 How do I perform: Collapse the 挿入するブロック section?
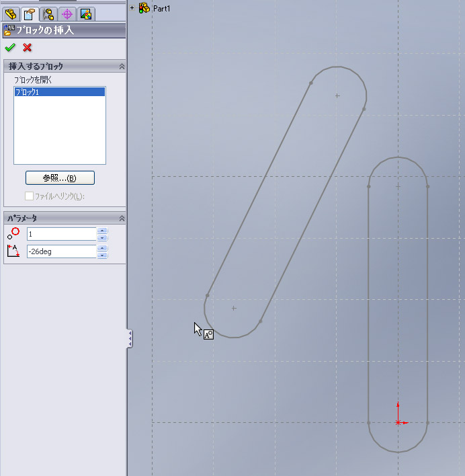pyautogui.click(x=121, y=67)
